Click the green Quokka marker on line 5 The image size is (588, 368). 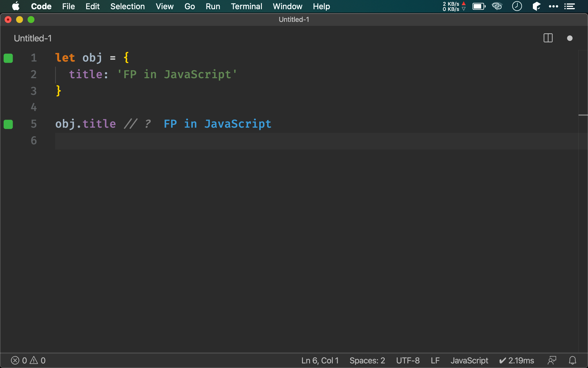[8, 124]
